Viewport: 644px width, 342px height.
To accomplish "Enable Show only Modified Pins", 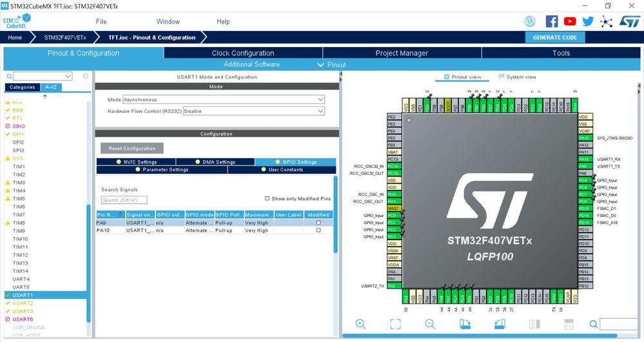I will 267,198.
